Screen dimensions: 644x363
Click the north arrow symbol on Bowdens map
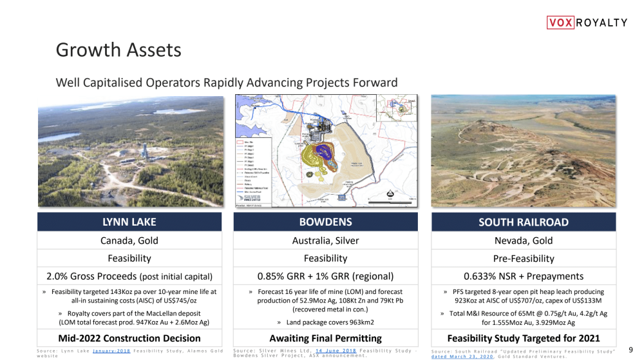point(390,193)
